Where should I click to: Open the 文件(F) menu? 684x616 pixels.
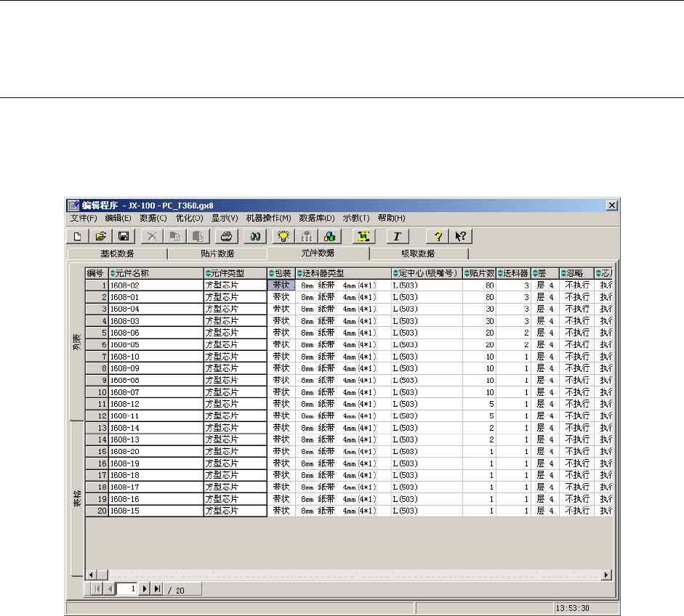tap(84, 218)
